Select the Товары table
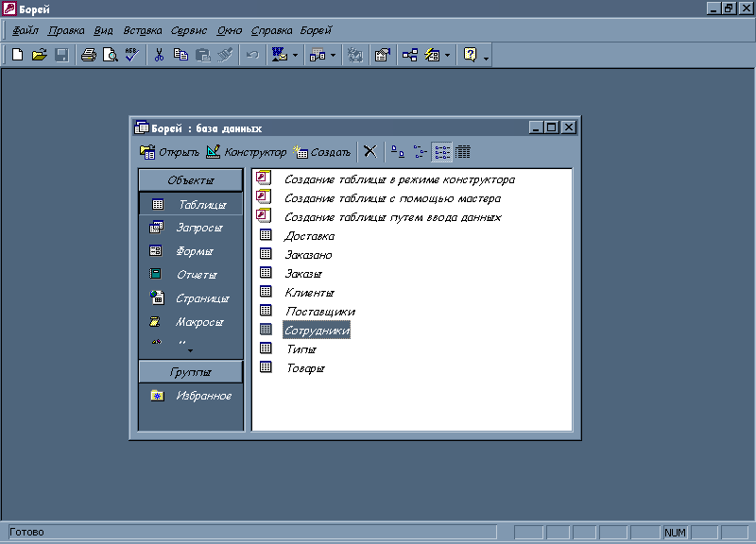 (305, 368)
